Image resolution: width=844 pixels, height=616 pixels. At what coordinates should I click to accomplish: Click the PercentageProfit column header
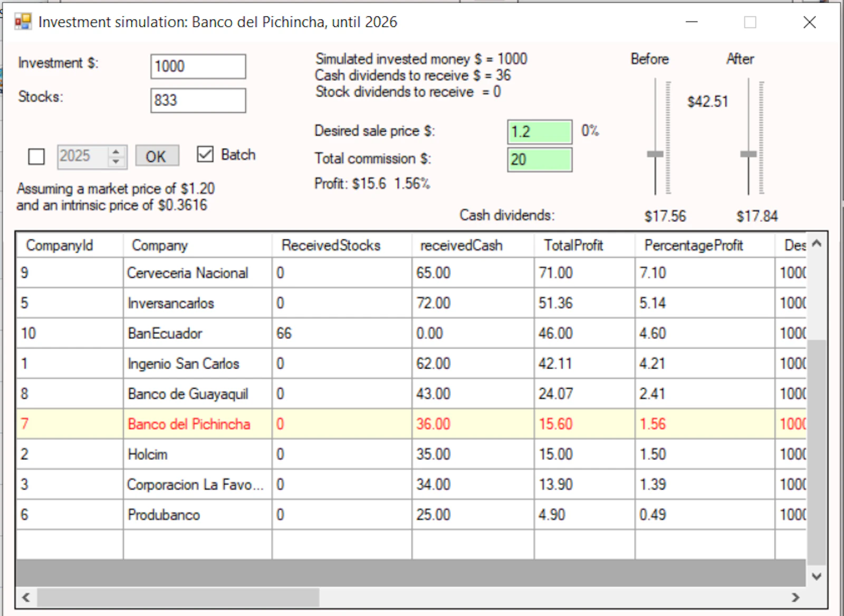coord(705,245)
